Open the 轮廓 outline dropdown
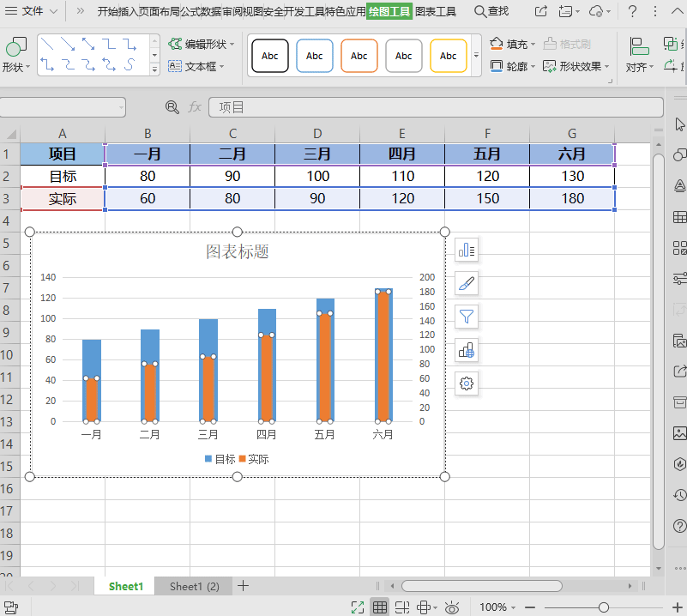This screenshot has width=687, height=616. 513,66
